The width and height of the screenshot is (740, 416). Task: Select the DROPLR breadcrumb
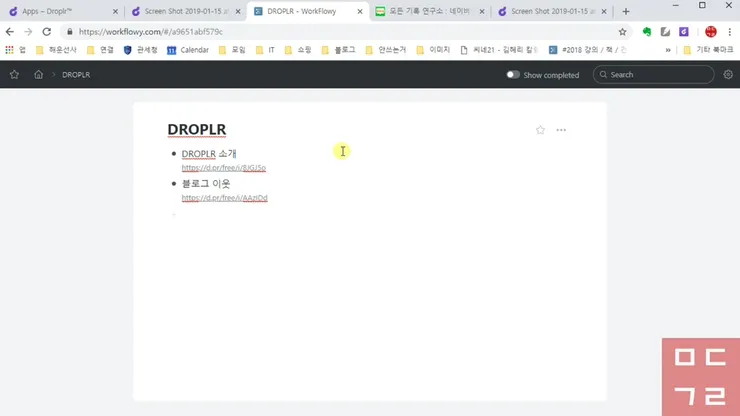(x=76, y=75)
